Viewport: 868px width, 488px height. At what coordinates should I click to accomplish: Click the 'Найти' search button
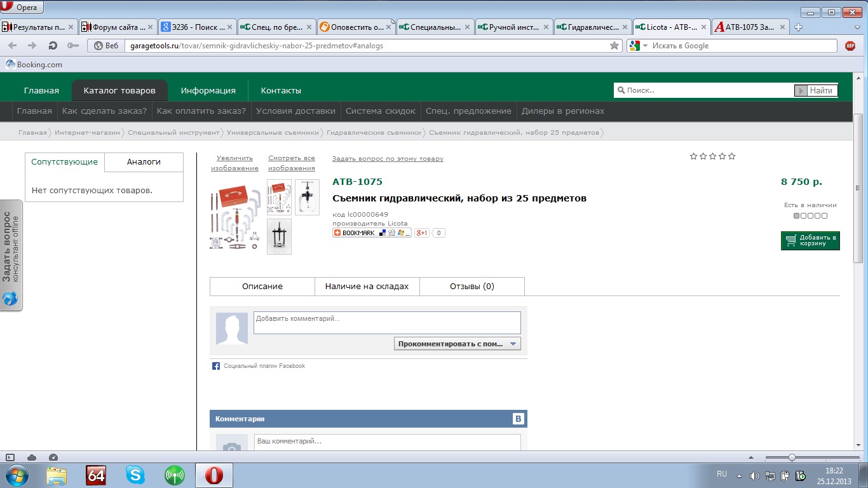coord(816,90)
